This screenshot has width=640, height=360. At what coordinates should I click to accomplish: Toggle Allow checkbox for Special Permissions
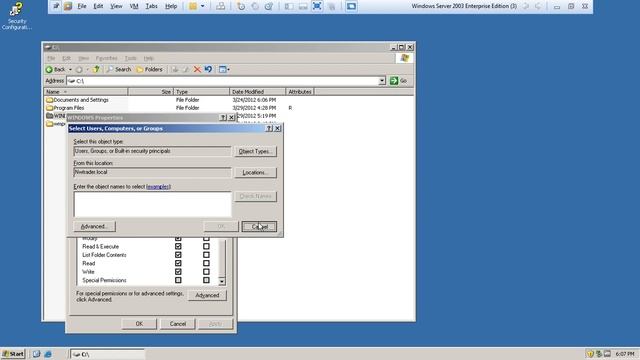[178, 280]
